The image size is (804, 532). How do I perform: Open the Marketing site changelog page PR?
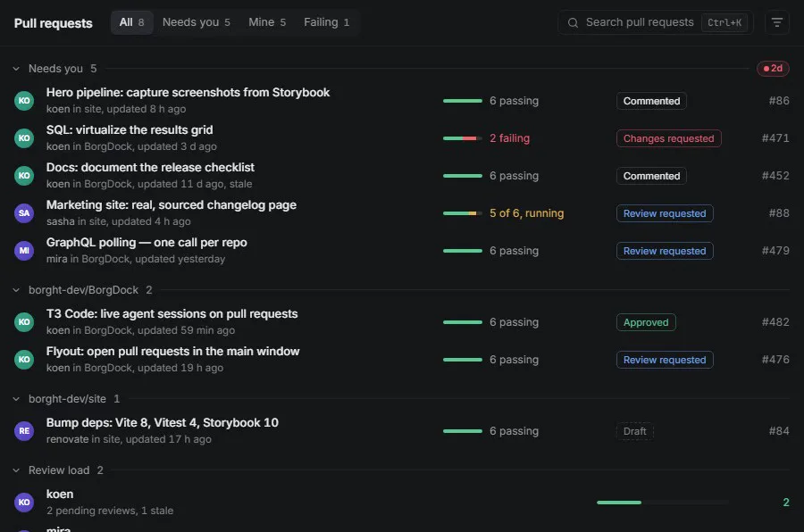click(x=172, y=205)
